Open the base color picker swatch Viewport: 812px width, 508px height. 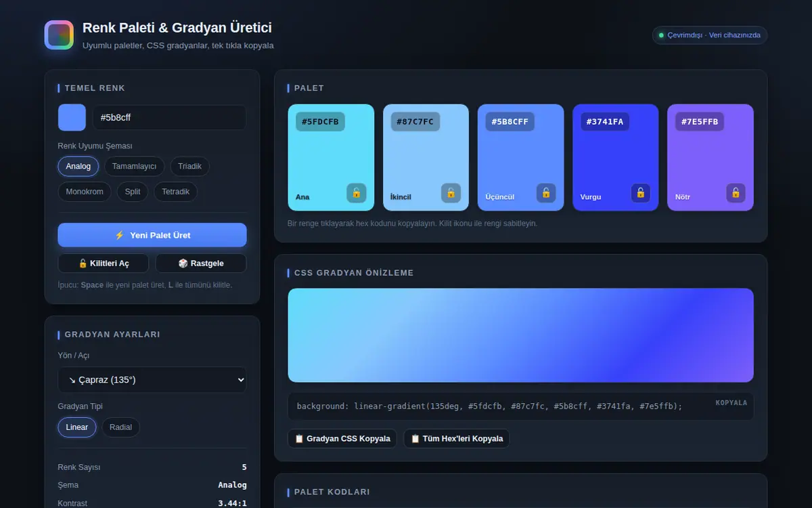72,117
